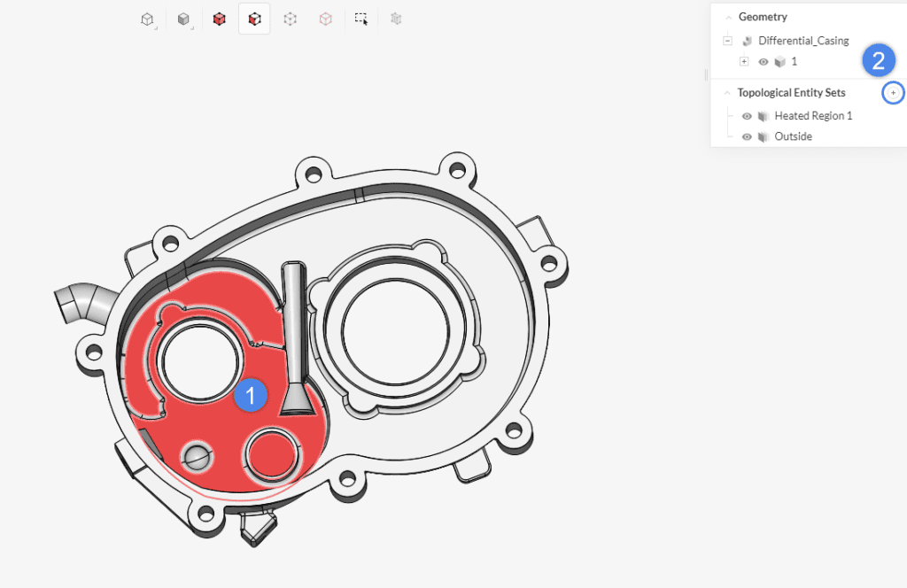Hide geometry volume 1 using eye icon
Viewport: 907px width, 588px height.
[763, 62]
